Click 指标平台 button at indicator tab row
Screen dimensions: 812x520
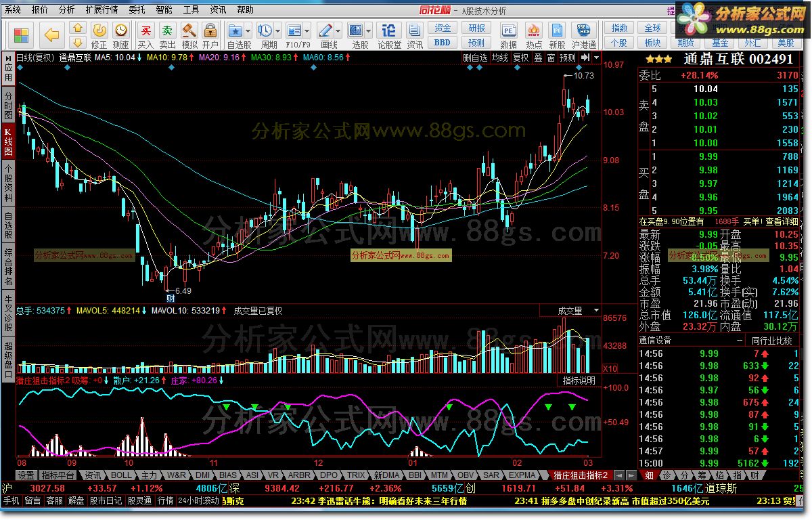(x=58, y=475)
